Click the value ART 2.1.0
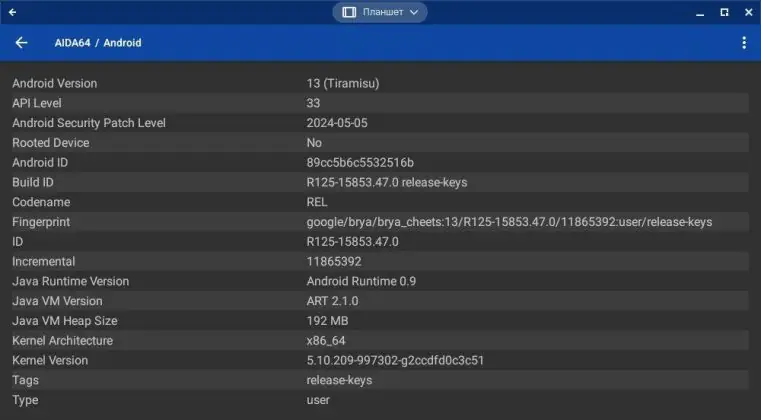This screenshot has width=761, height=420. (332, 301)
